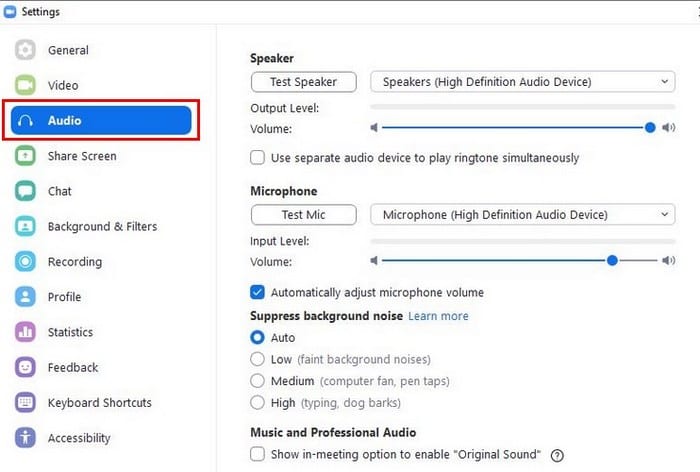
Task: Enable separate audio device for ringtone
Action: [257, 157]
